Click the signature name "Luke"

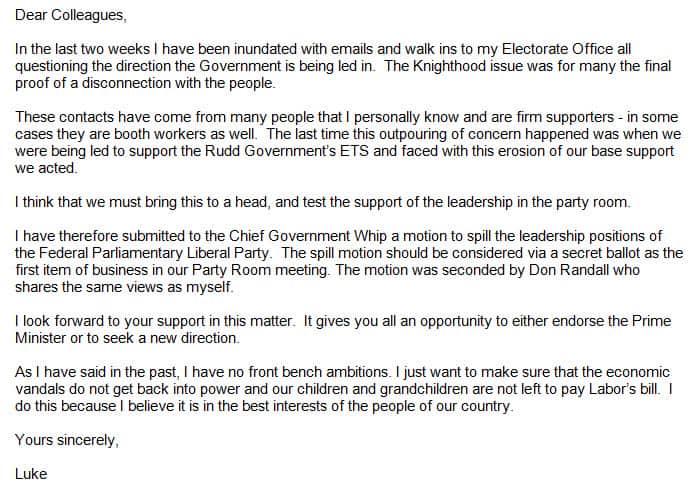click(33, 473)
